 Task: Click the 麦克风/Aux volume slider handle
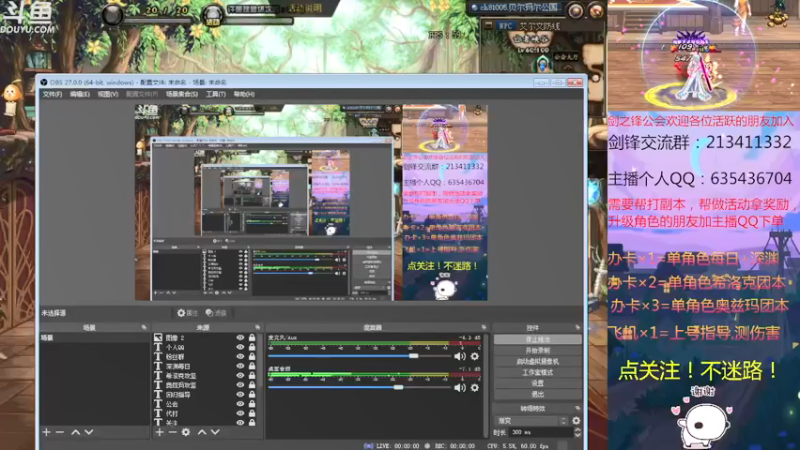coord(414,356)
